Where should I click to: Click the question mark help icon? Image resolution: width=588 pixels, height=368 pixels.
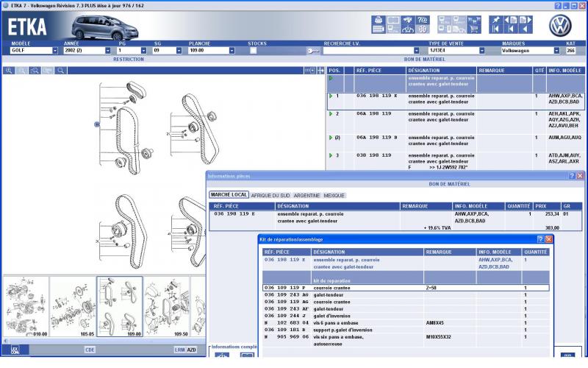click(x=422, y=21)
